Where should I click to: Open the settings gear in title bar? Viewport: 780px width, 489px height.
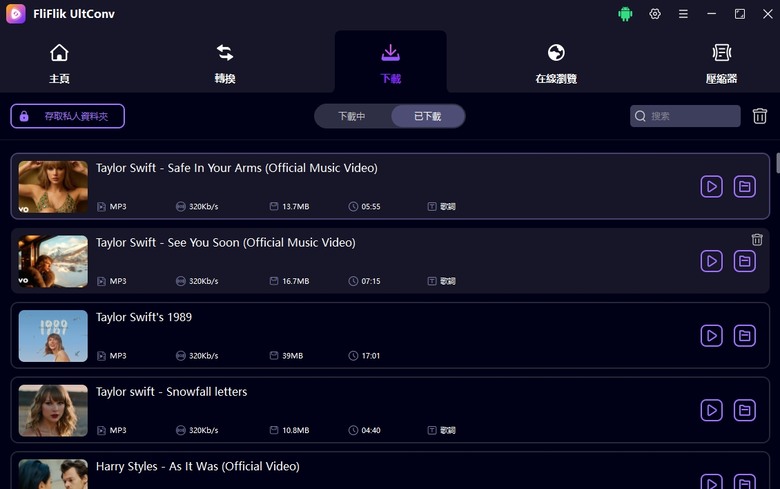655,14
